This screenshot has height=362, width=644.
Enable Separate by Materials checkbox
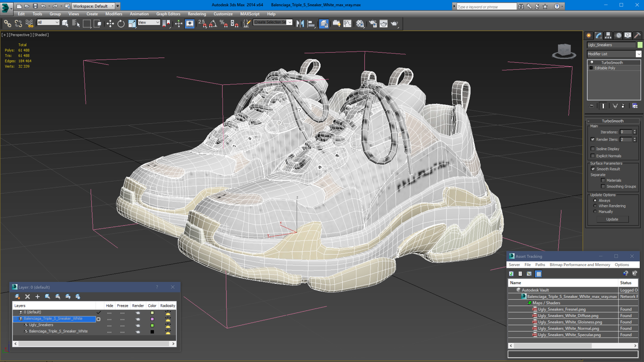pyautogui.click(x=603, y=180)
